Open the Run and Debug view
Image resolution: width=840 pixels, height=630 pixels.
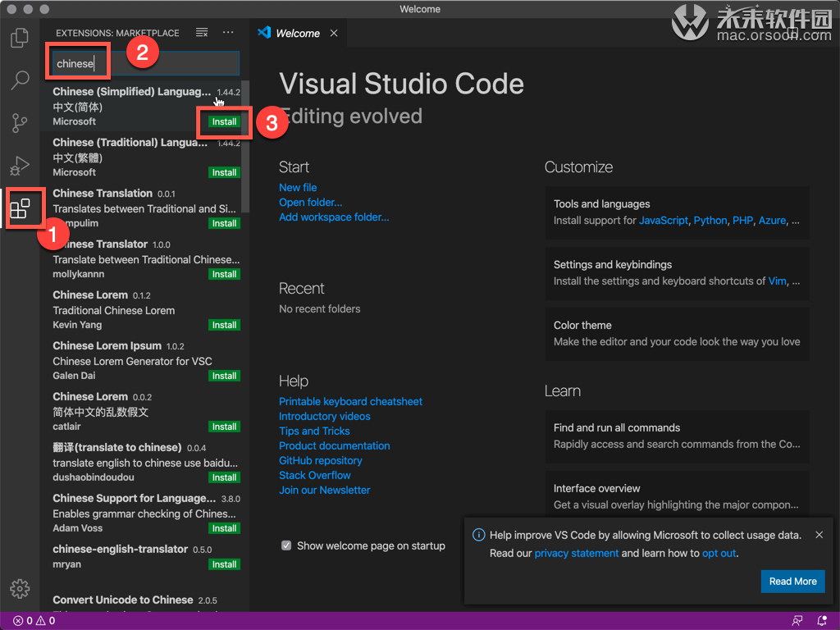click(x=20, y=166)
